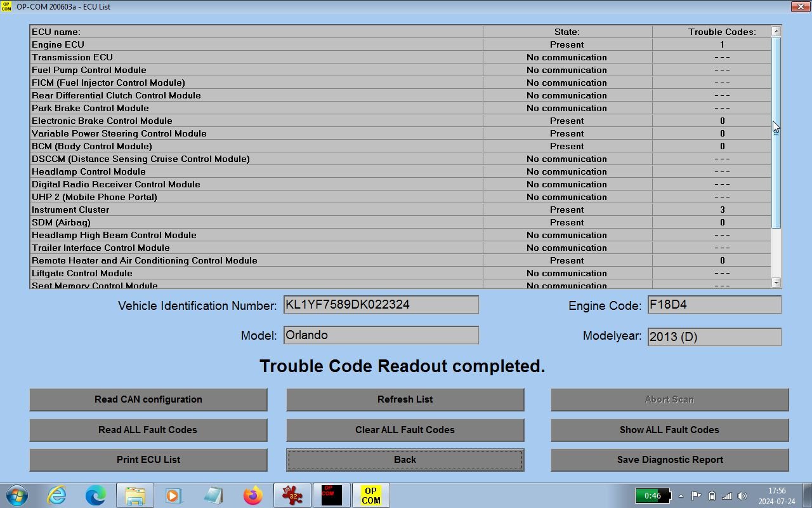Save Diagnostic Report

(x=669, y=460)
